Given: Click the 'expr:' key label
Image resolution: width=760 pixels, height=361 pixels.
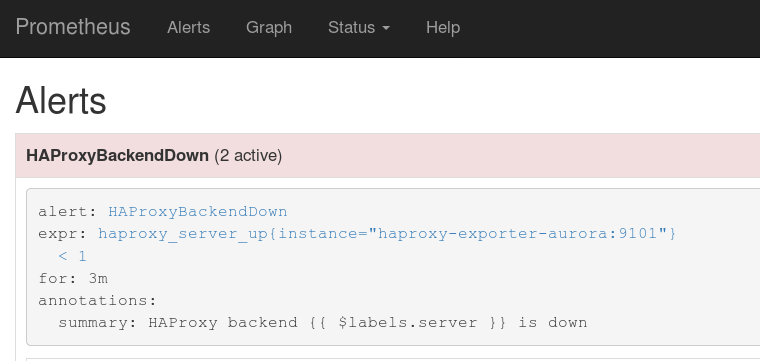Looking at the screenshot, I should pyautogui.click(x=63, y=234).
